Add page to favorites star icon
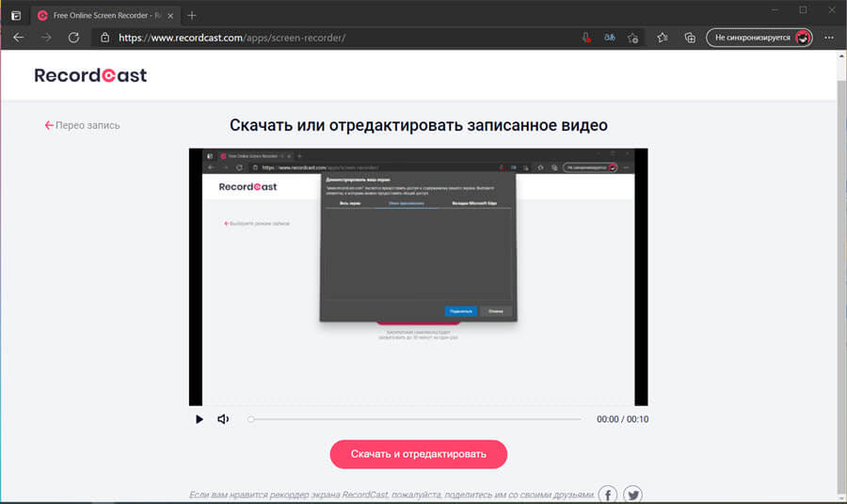This screenshot has height=504, width=847. click(633, 38)
